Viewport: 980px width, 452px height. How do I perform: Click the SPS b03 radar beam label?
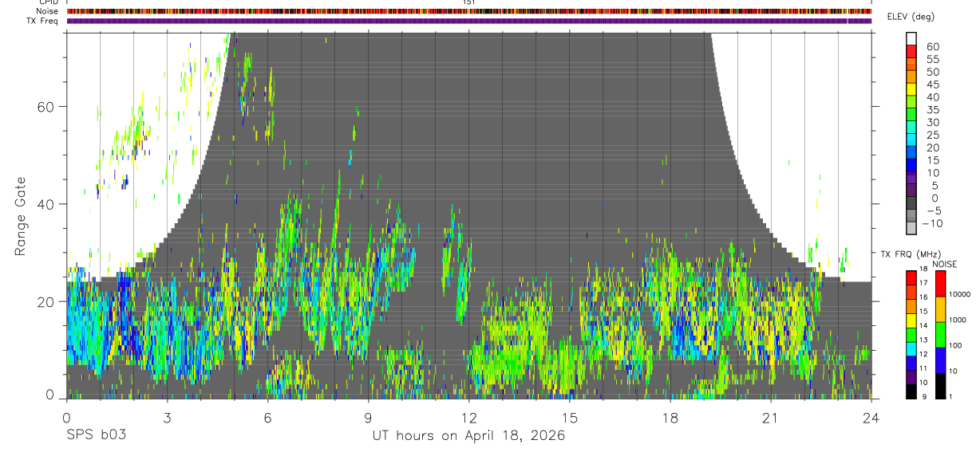(x=96, y=435)
